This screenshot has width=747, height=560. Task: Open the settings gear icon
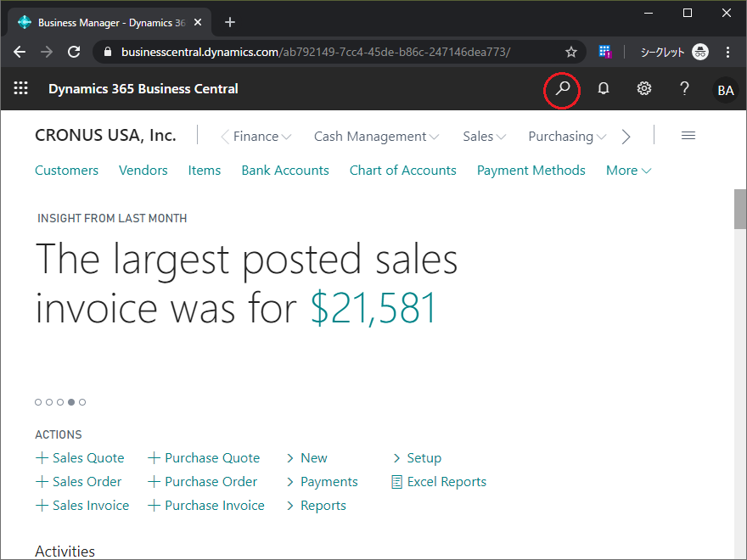click(x=643, y=88)
